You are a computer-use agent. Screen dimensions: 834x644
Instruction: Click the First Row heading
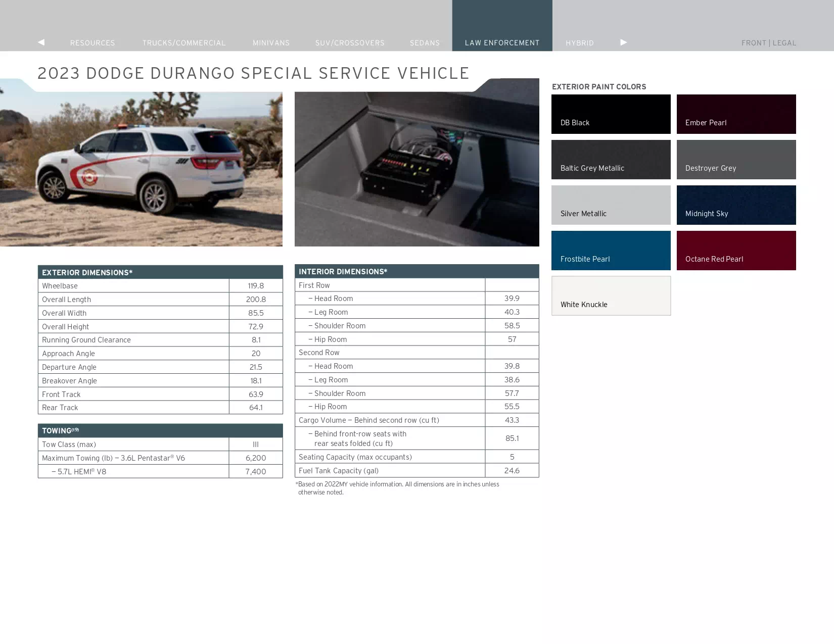[x=314, y=285]
